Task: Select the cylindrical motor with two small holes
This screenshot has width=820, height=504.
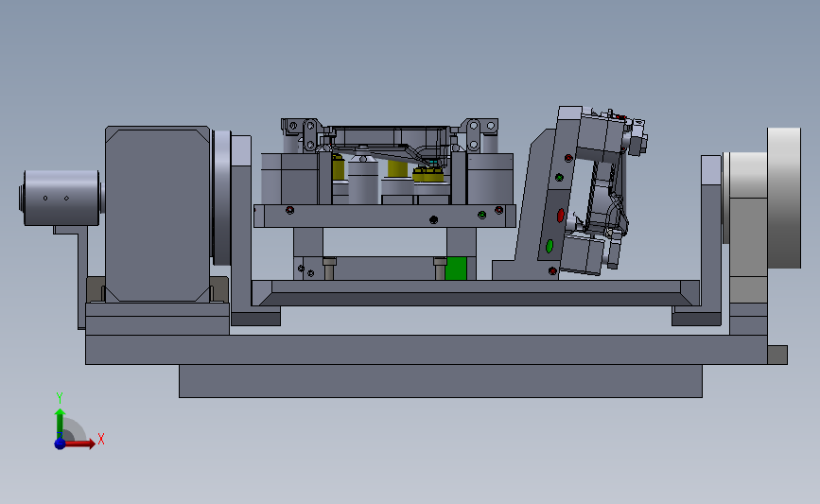Action: click(61, 199)
